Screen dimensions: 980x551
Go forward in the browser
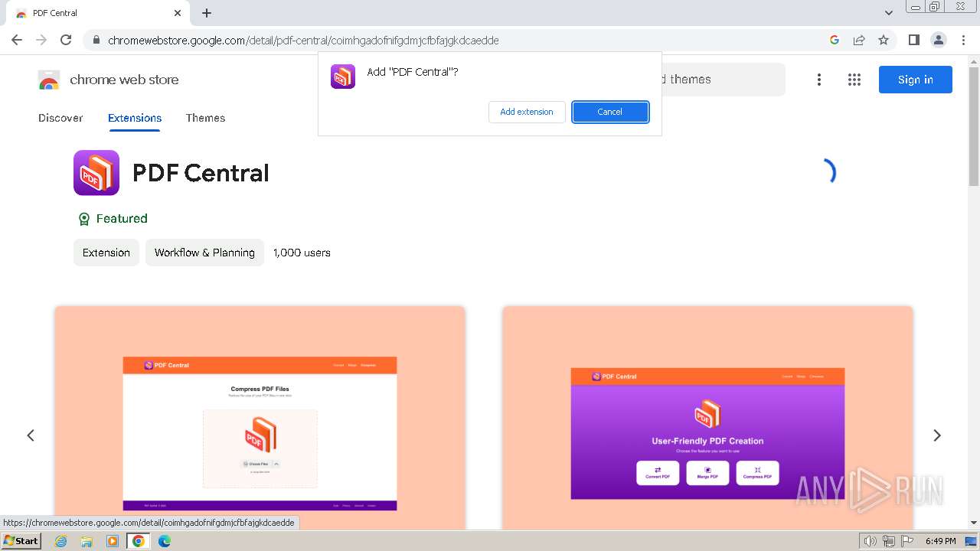pyautogui.click(x=41, y=40)
